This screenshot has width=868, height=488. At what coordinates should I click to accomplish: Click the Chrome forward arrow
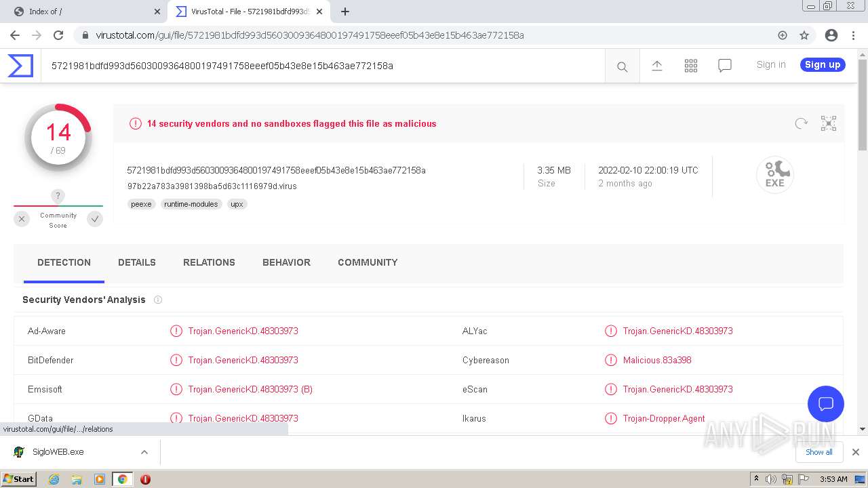(37, 35)
